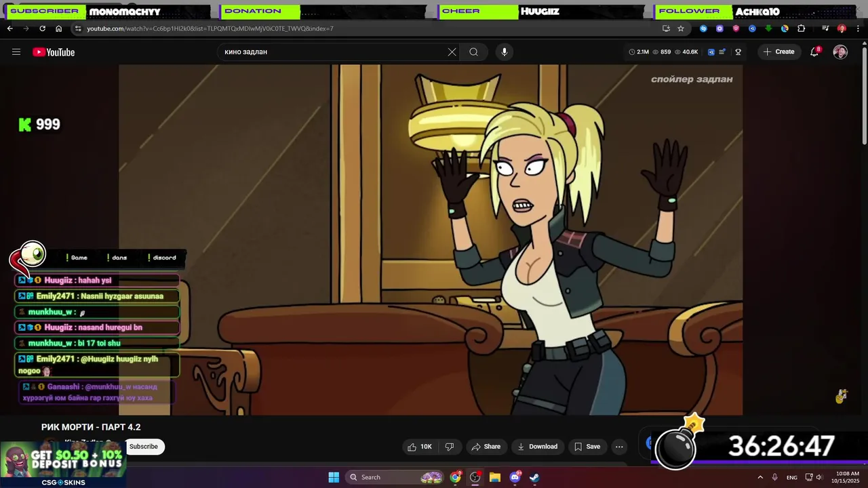Open the Shazam browser extension

tap(703, 28)
